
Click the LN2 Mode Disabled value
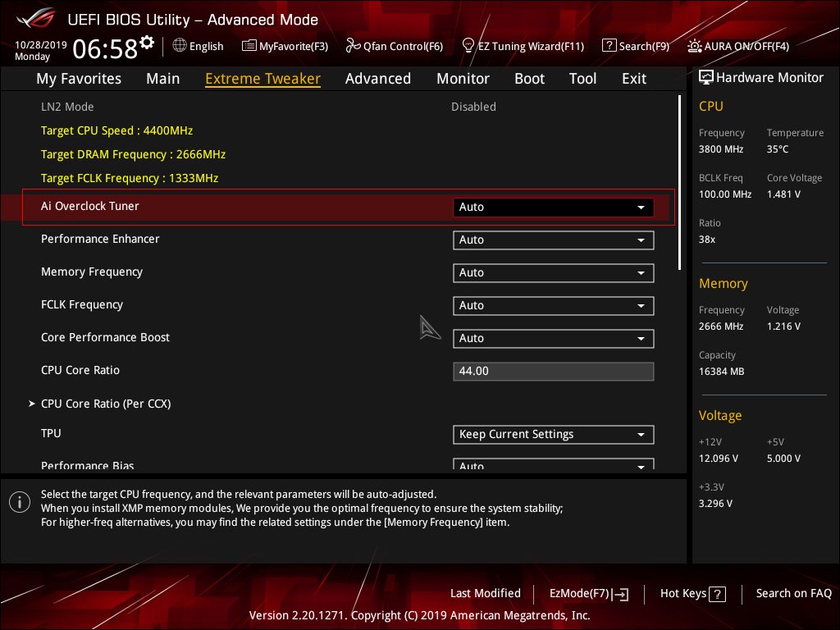pyautogui.click(x=473, y=107)
